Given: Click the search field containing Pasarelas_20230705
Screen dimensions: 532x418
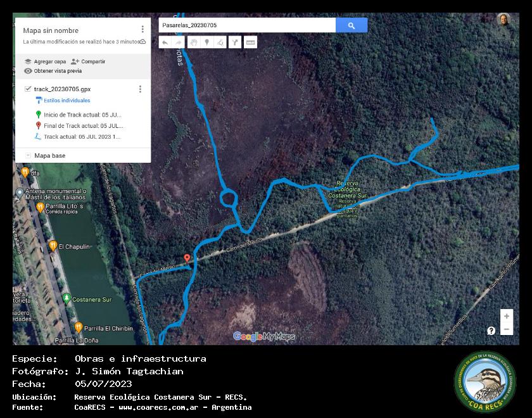Looking at the screenshot, I should tap(247, 25).
